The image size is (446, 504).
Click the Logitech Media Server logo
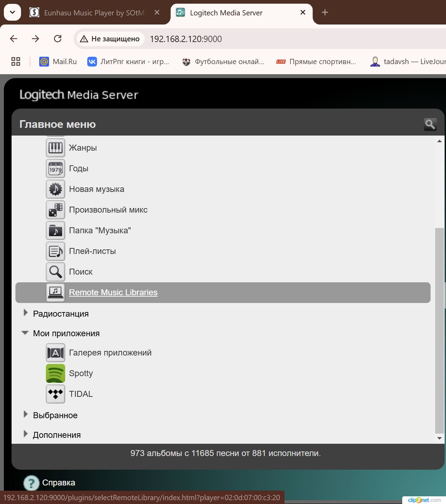79,95
